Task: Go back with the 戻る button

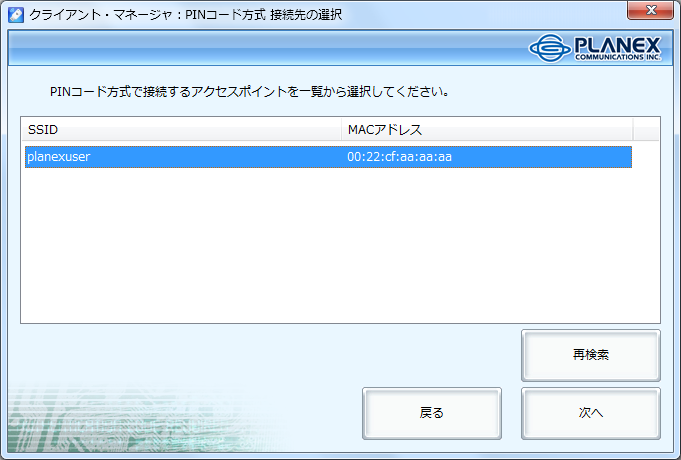Action: [432, 413]
